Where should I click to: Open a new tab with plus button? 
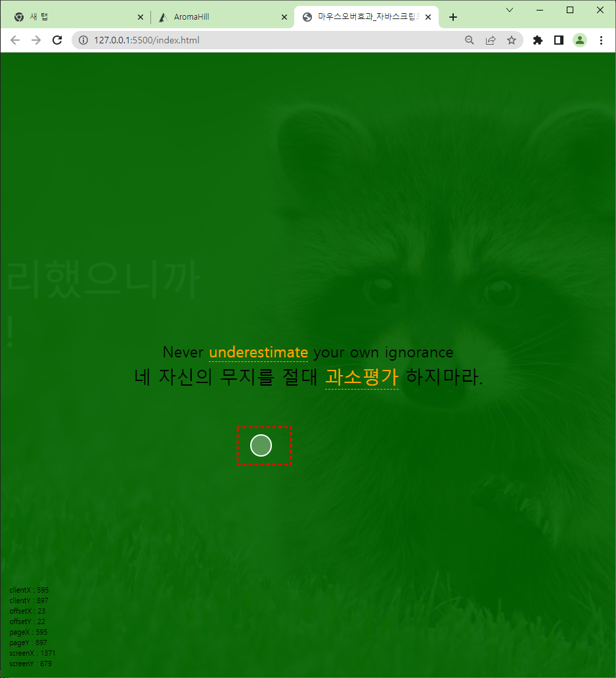coord(453,17)
